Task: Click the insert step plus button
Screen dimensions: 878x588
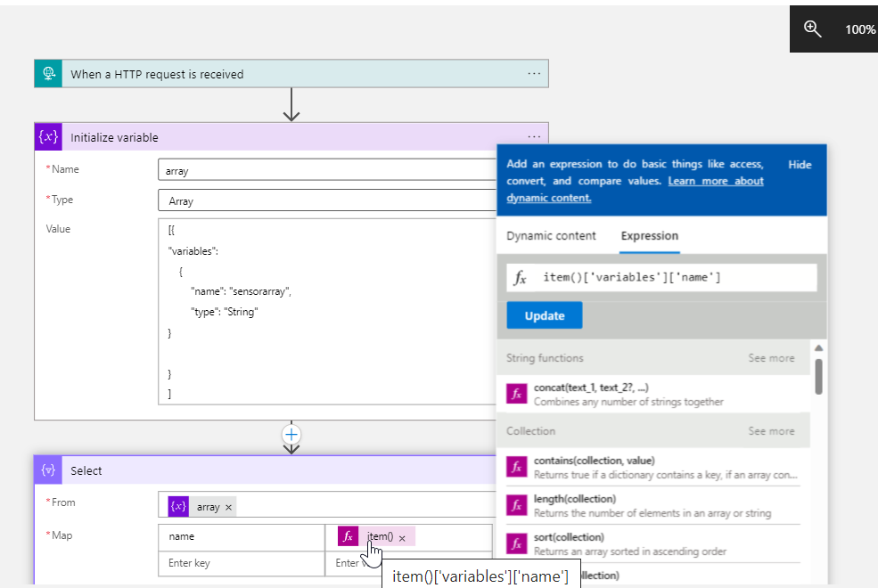Action: (291, 434)
